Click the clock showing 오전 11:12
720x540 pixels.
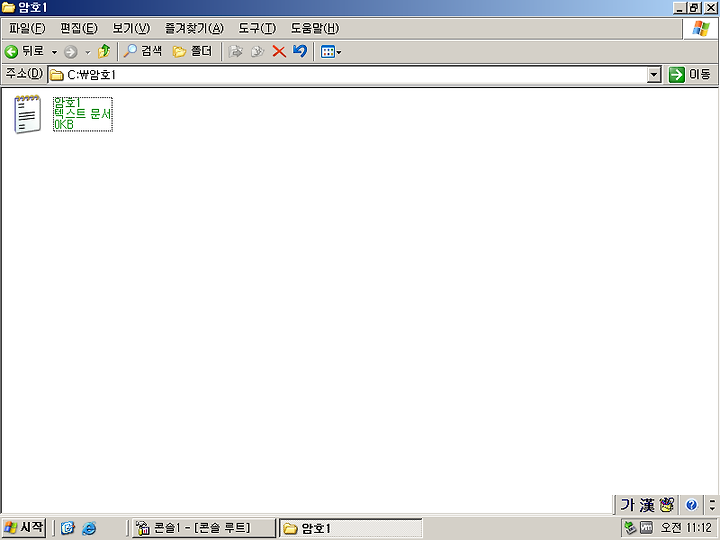[686, 528]
